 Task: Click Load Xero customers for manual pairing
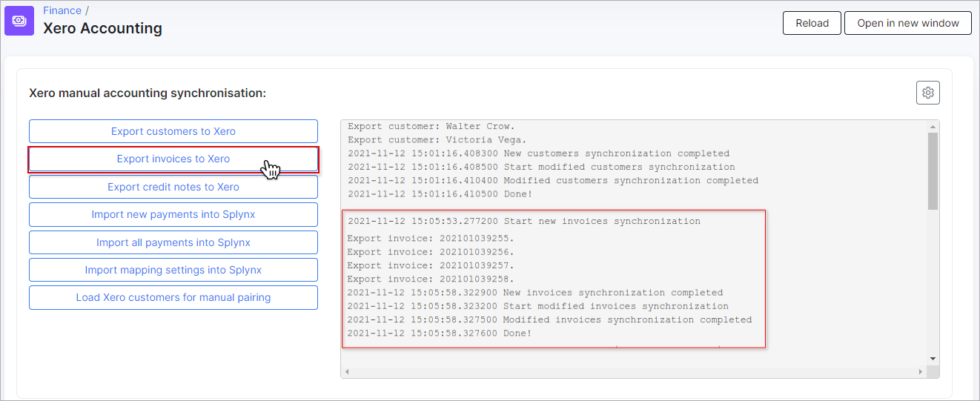tap(173, 297)
